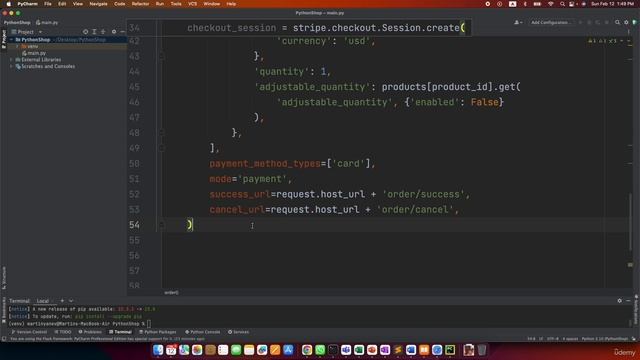Open Google Chrome from the Dock
This screenshot has height=360, width=640.
point(307,350)
